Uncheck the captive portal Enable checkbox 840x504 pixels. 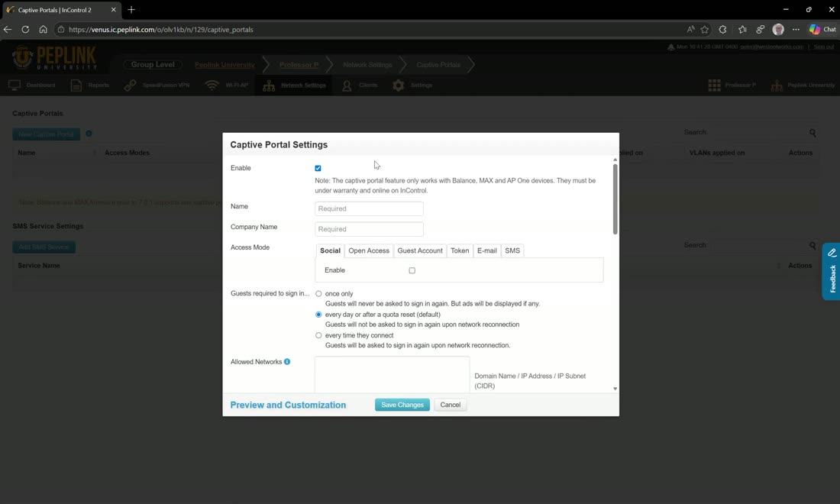click(x=318, y=168)
